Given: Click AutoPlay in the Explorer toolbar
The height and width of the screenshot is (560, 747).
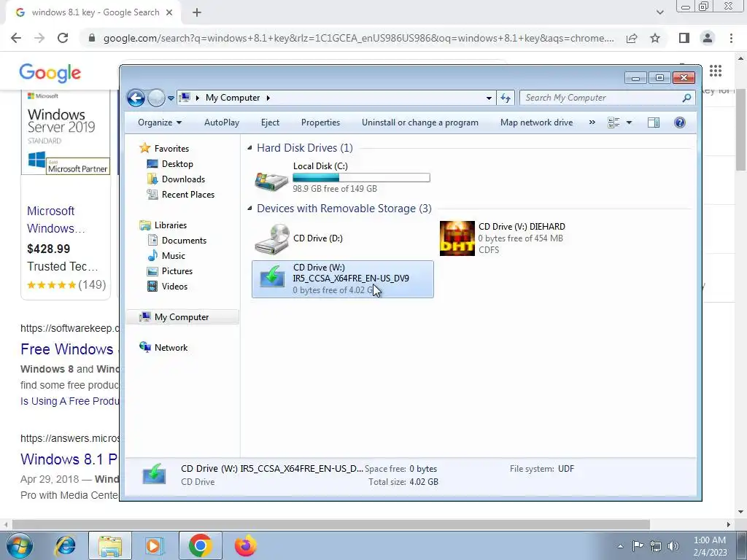Looking at the screenshot, I should tap(222, 122).
